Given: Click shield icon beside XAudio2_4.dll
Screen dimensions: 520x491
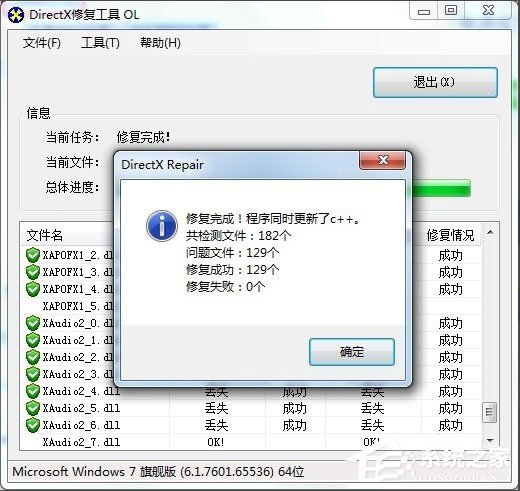Looking at the screenshot, I should point(33,391).
